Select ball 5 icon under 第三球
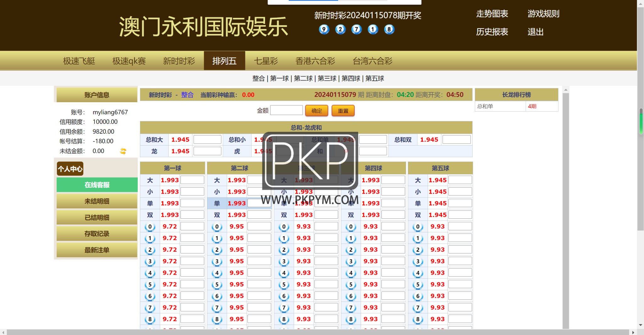The height and width of the screenshot is (335, 644). click(x=284, y=285)
